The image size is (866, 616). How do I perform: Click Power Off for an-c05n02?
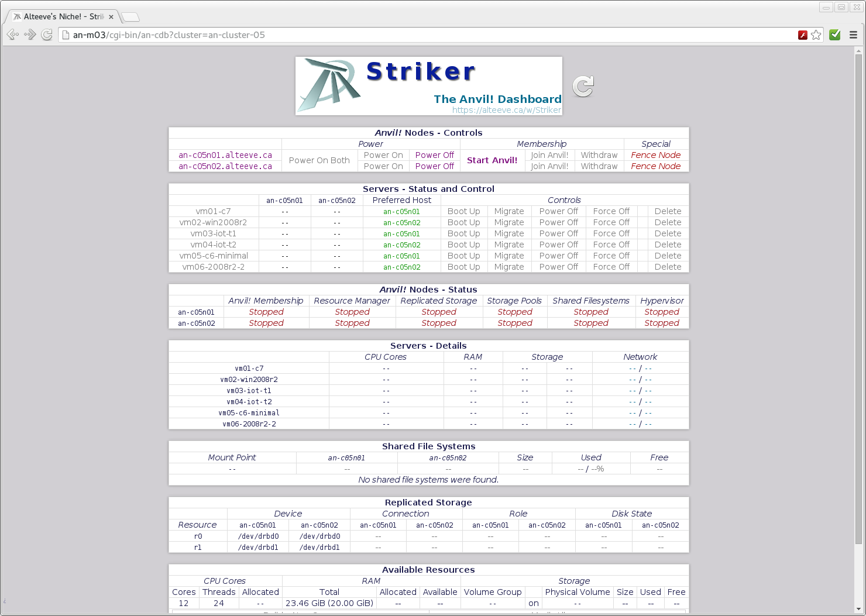tap(435, 166)
